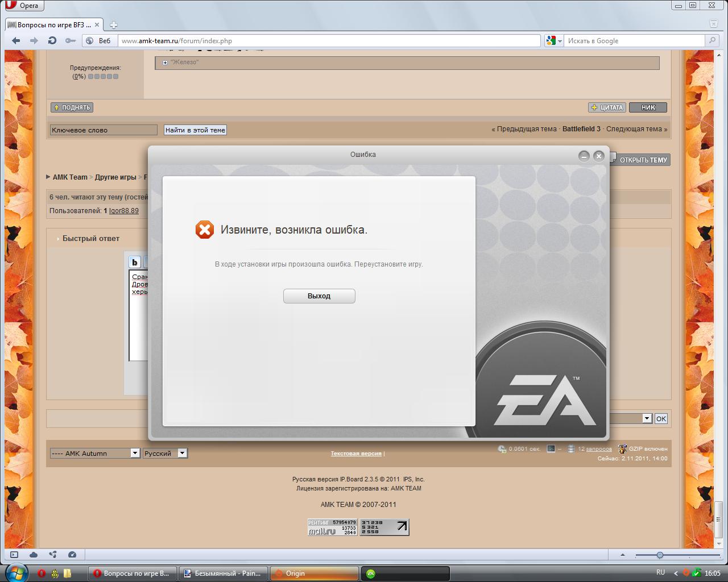
Task: Open the Текстовая версия link
Action: (356, 454)
